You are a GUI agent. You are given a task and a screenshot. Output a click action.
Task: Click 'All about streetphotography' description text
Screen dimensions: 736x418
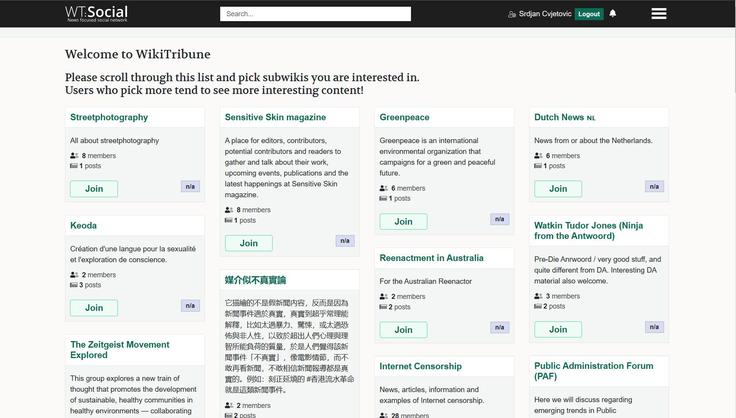(115, 140)
